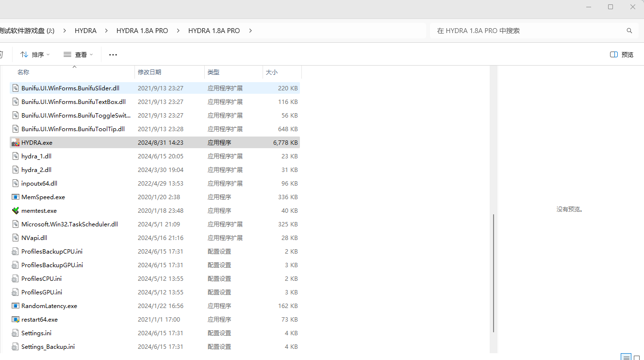Click the size value 220 KB
Screen dimensions: 644x360
pos(288,88)
